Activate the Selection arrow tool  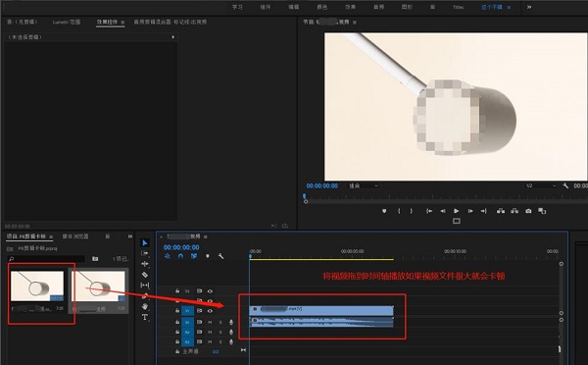point(145,243)
